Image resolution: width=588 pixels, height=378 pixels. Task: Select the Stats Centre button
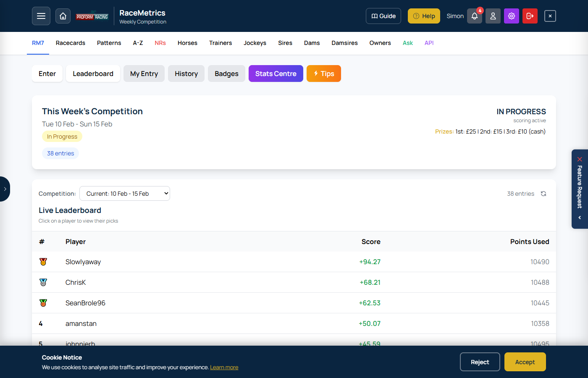click(x=276, y=73)
